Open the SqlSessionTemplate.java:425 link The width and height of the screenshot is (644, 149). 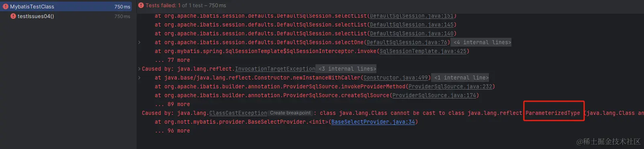(423, 51)
